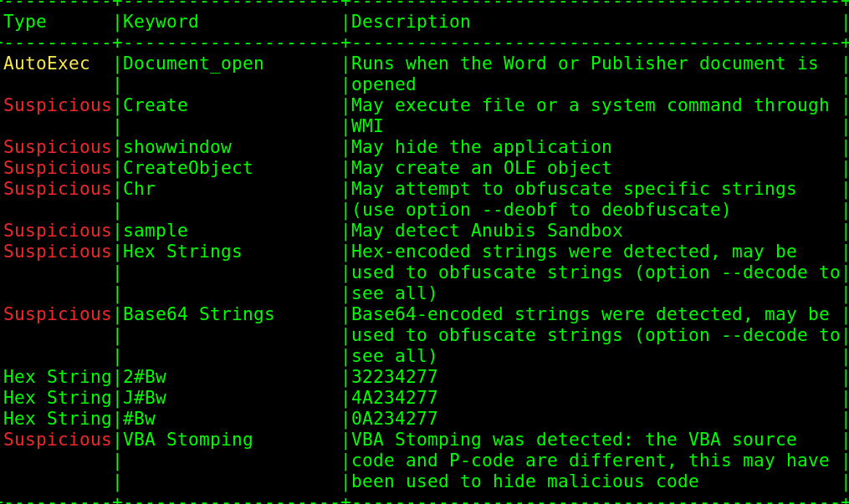
Task: Select the "sample" keyword
Action: point(156,232)
